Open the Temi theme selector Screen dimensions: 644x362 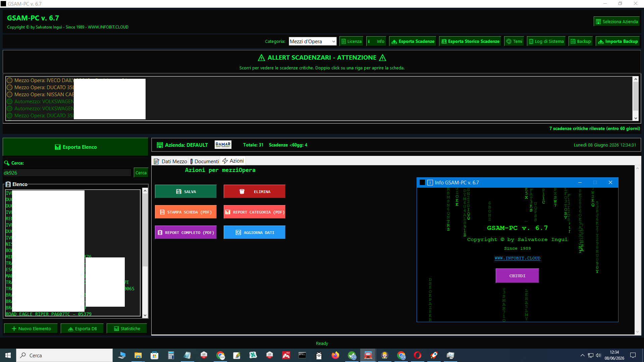coord(514,41)
